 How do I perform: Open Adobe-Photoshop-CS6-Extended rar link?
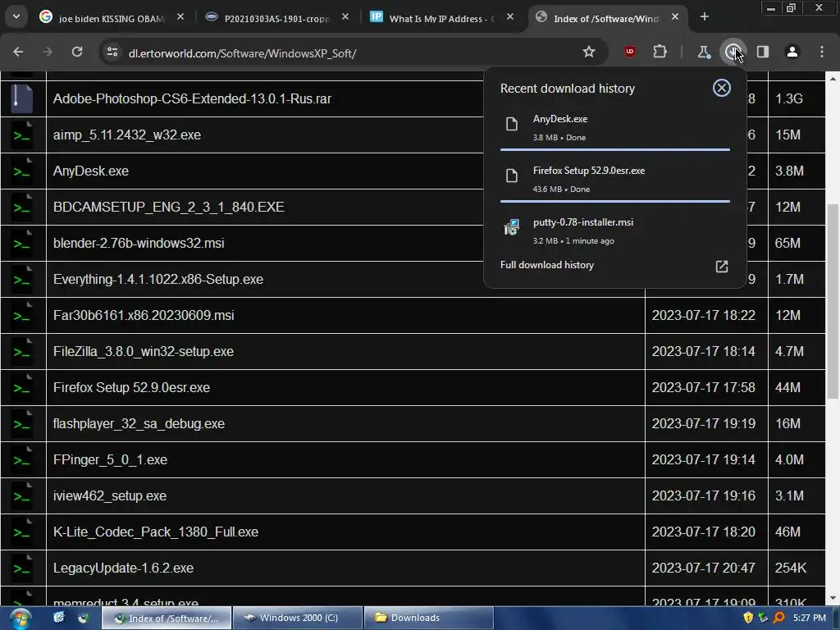[192, 98]
